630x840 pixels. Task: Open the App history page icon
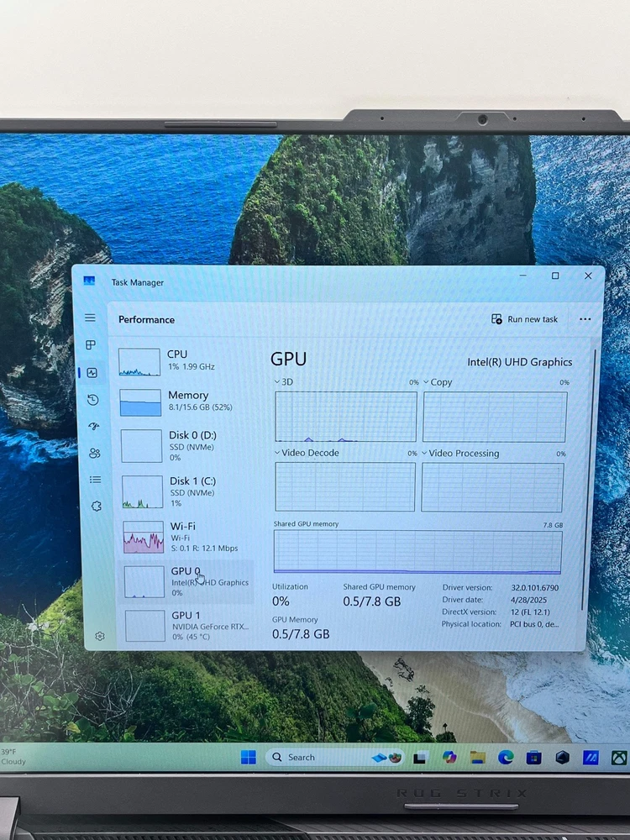point(92,400)
